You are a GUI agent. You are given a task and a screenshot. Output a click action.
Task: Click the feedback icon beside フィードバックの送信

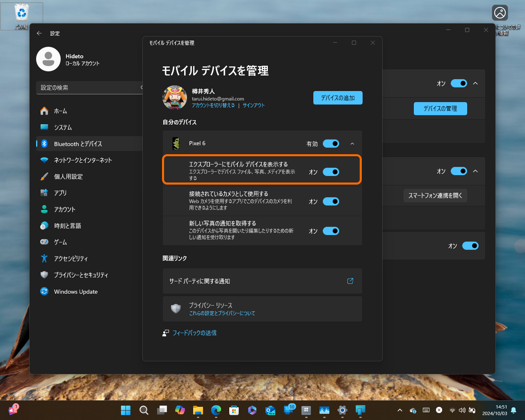(165, 333)
